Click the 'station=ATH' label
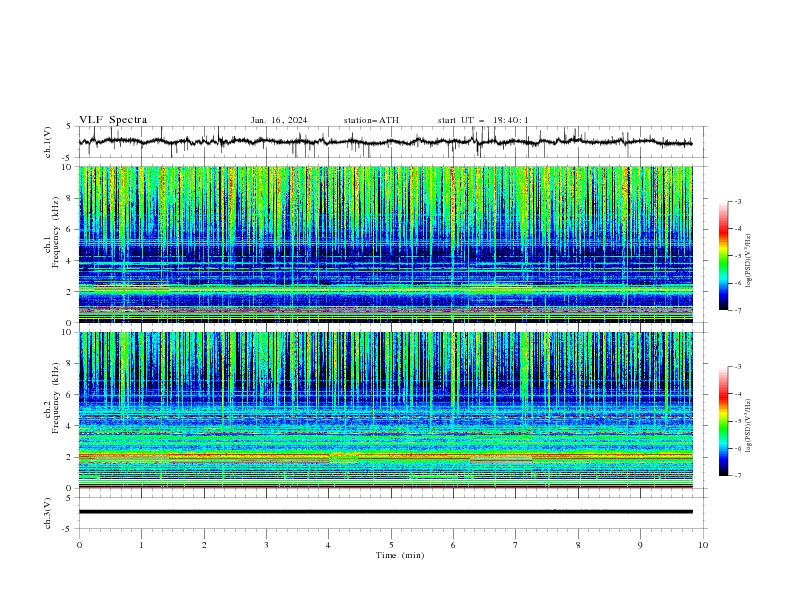This screenshot has width=792, height=612. pos(371,120)
